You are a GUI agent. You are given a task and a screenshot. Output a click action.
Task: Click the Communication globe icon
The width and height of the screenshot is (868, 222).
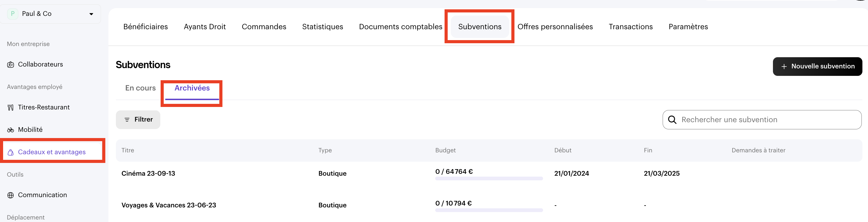(11, 195)
